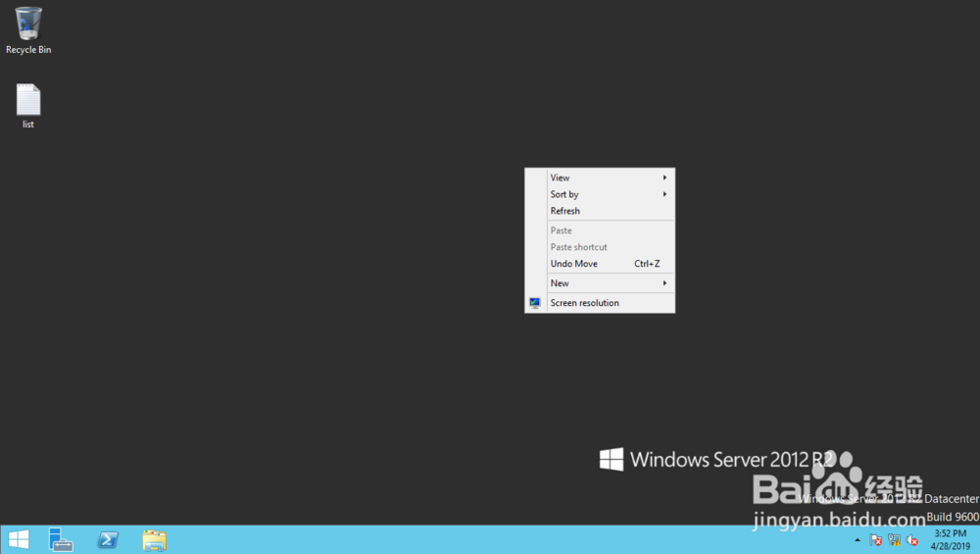This screenshot has width=980, height=554.
Task: Open File Explorer from taskbar
Action: pos(154,539)
